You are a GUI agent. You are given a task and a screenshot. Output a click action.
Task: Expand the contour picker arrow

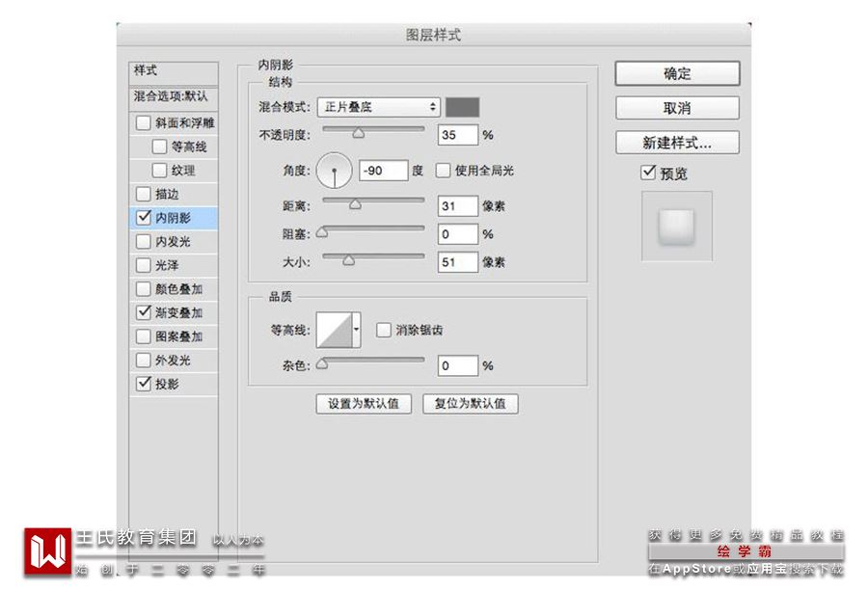click(x=357, y=330)
